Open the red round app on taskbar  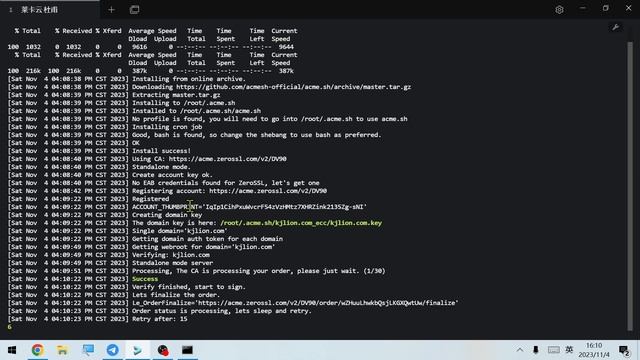[x=163, y=350]
